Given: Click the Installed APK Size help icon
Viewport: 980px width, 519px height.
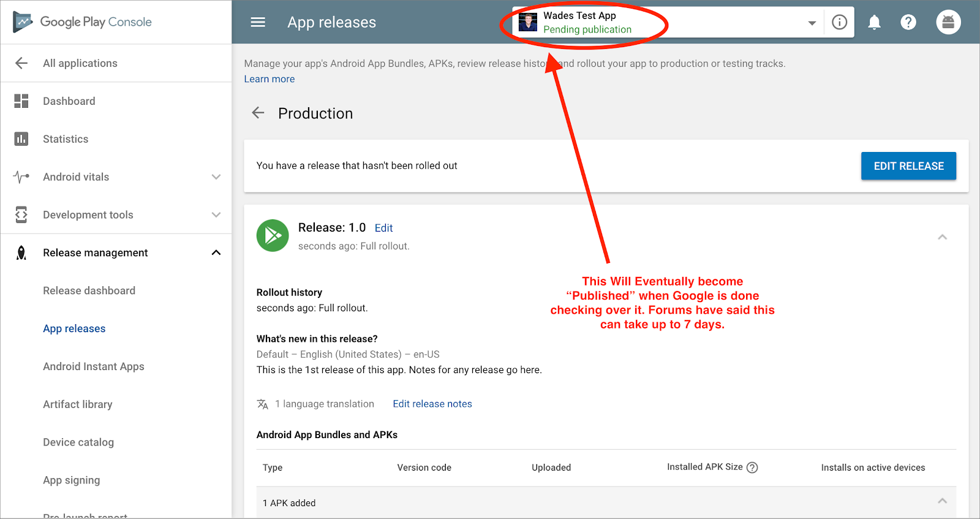Looking at the screenshot, I should [x=753, y=468].
